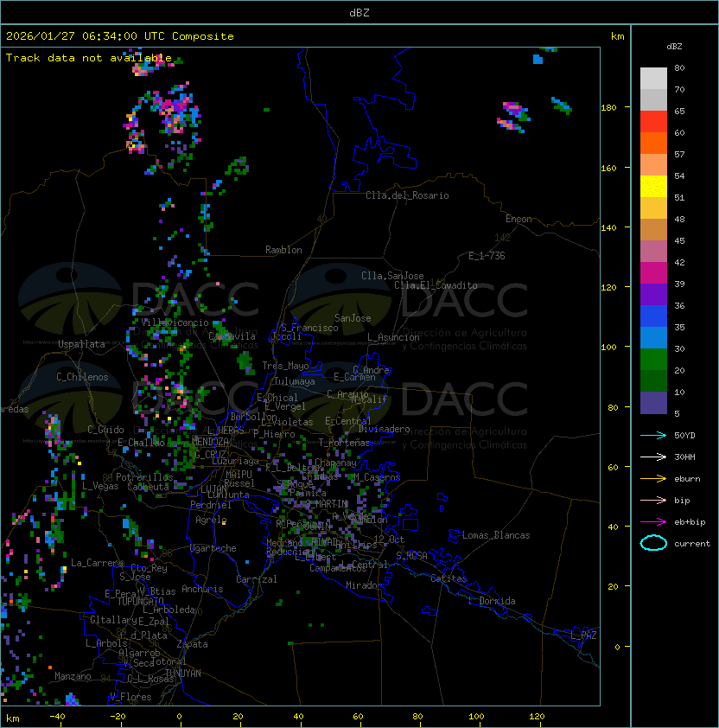719x728 pixels.
Task: Click the 'Anchoris' map label
Action: (202, 589)
